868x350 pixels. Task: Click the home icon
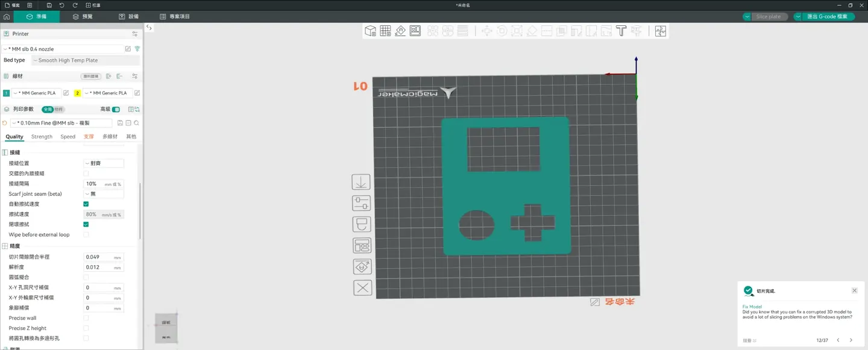pyautogui.click(x=7, y=17)
